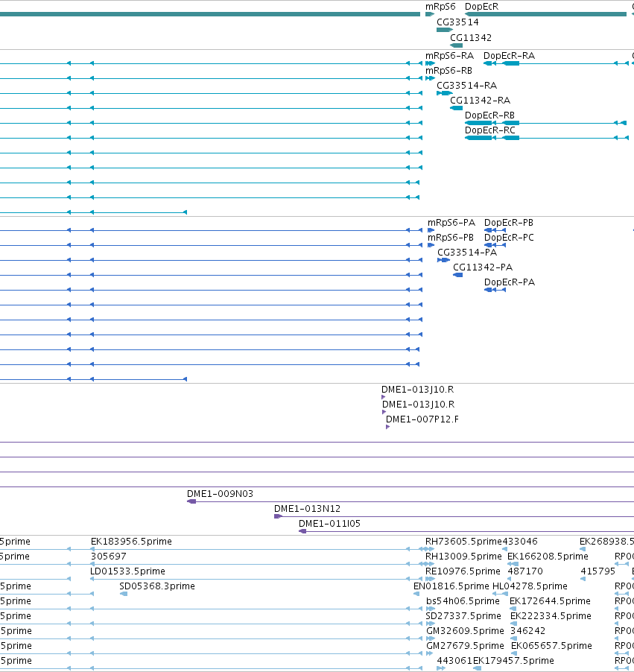Screen dimensions: 634x672
Task: Select EST RH13009.5prime label
Action: (x=463, y=557)
